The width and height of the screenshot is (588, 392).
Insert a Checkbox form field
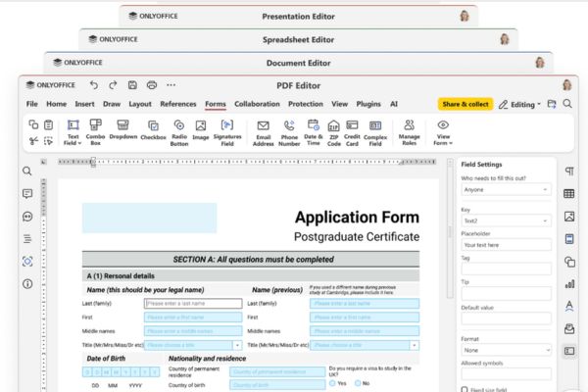click(x=153, y=129)
